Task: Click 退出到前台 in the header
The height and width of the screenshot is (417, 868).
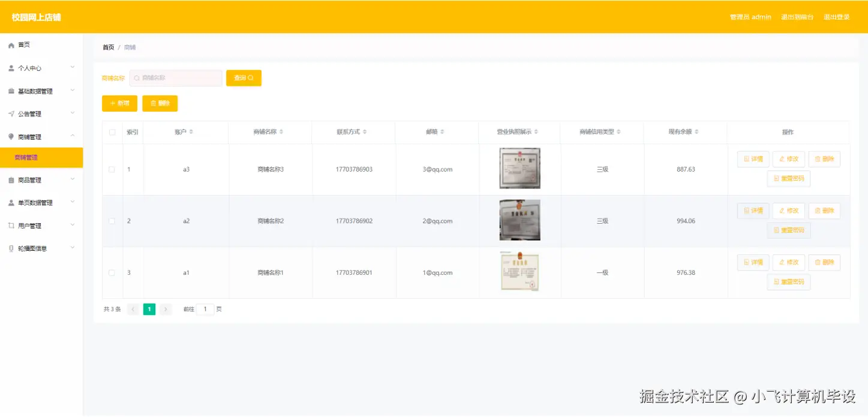Action: [x=797, y=17]
